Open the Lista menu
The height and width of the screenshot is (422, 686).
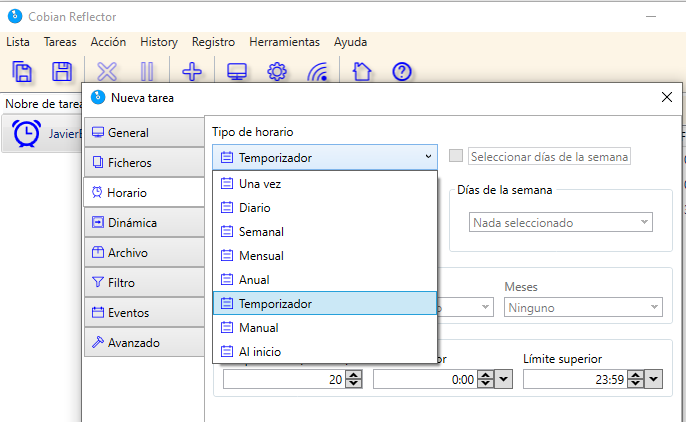pos(18,42)
